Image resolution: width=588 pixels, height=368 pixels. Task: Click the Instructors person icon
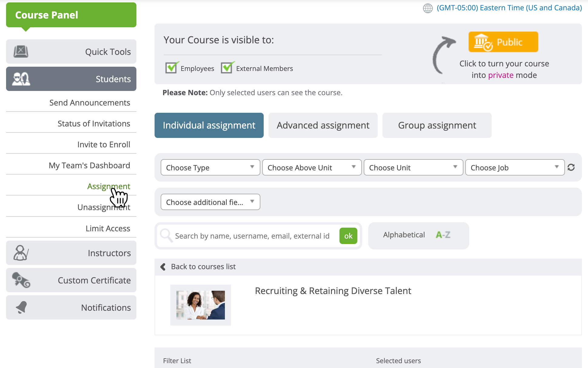pyautogui.click(x=21, y=253)
